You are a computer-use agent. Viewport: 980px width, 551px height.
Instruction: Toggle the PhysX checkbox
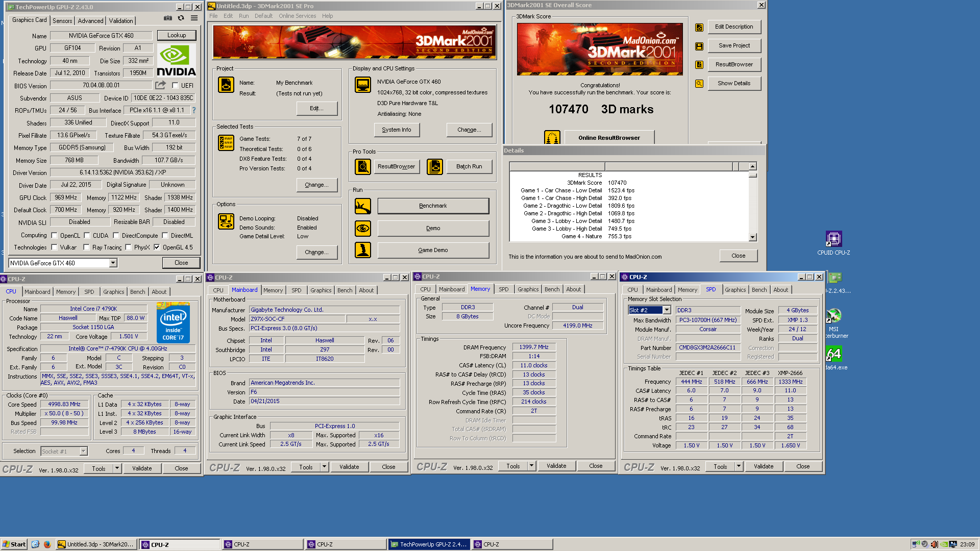[x=128, y=247]
